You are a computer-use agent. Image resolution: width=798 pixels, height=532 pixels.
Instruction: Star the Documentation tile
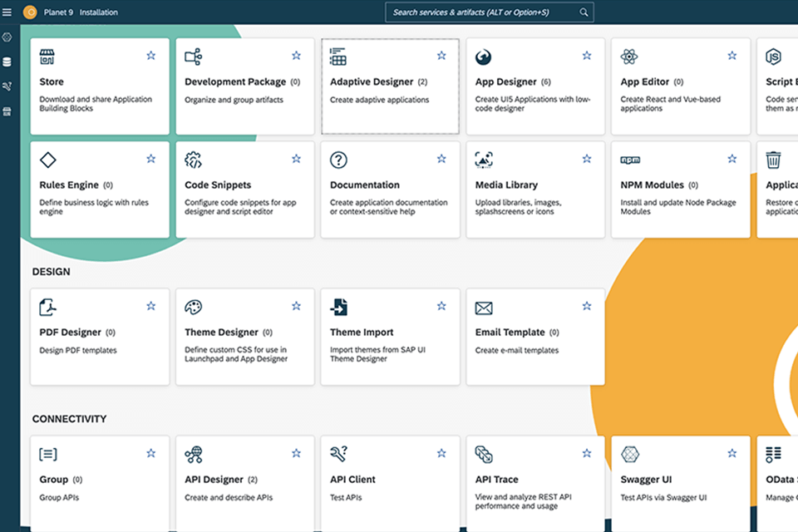(441, 159)
